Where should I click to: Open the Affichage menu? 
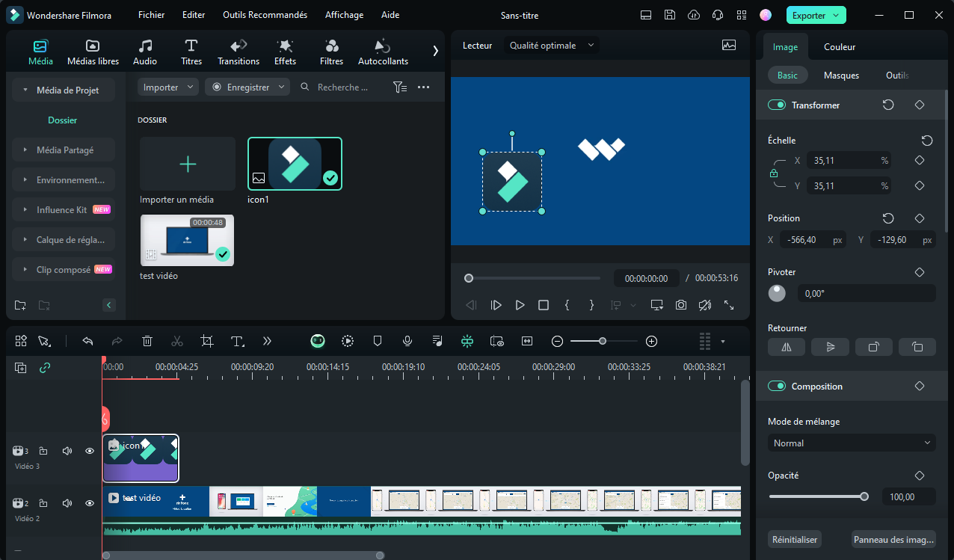pos(344,15)
